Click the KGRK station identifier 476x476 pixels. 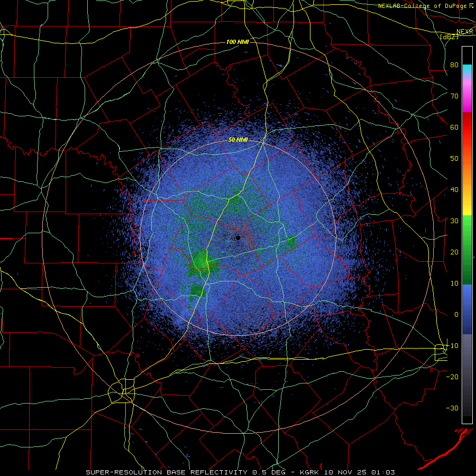click(x=309, y=472)
